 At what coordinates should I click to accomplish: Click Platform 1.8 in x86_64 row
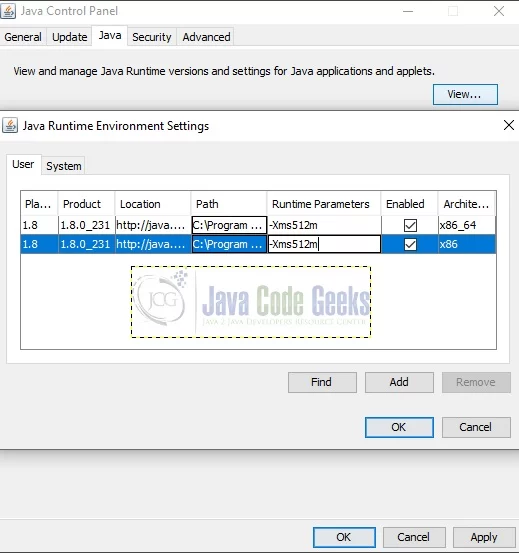[x=39, y=225]
